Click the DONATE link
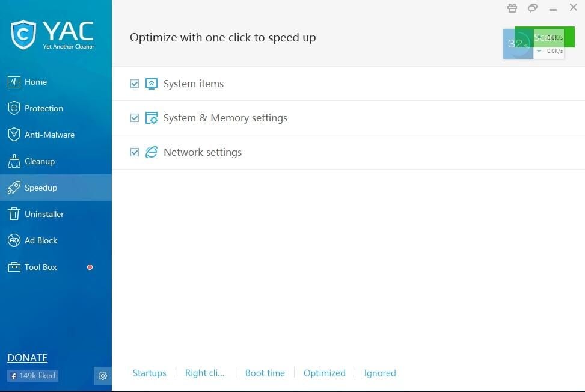 (x=27, y=358)
